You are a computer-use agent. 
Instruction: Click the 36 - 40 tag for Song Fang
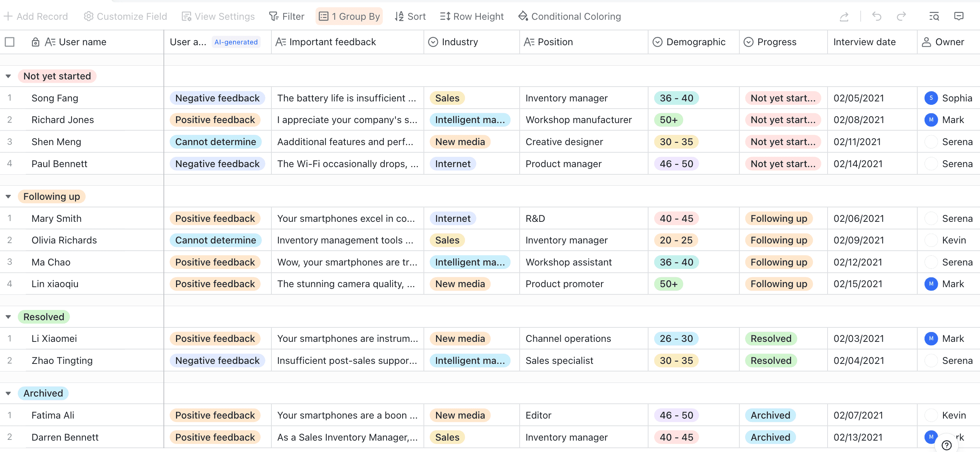coord(676,98)
